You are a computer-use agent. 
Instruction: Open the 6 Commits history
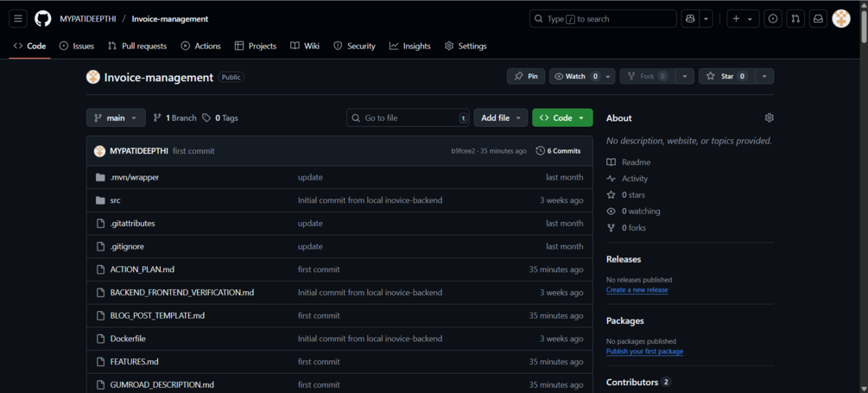coord(558,150)
